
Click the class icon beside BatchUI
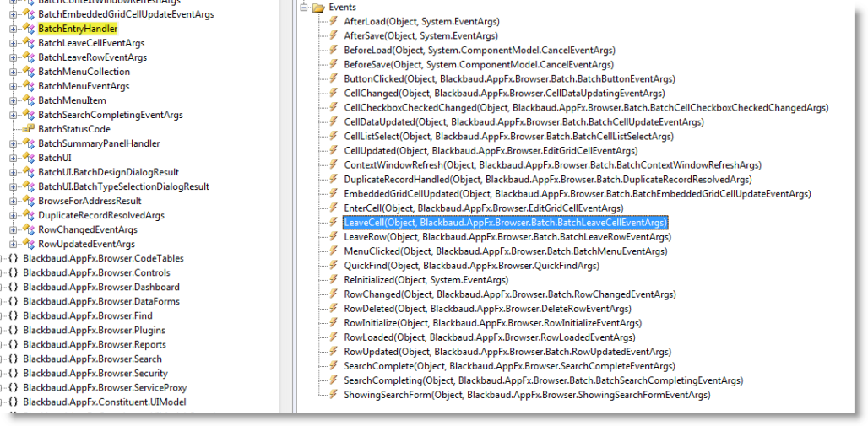pyautogui.click(x=28, y=158)
